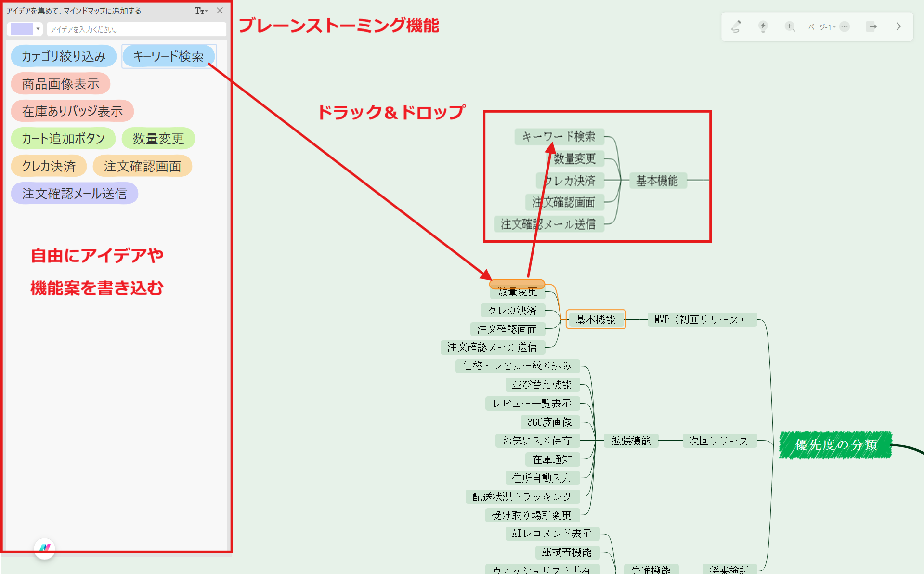Select the 商品画像表示 idea chip
This screenshot has height=574, width=924.
[61, 84]
